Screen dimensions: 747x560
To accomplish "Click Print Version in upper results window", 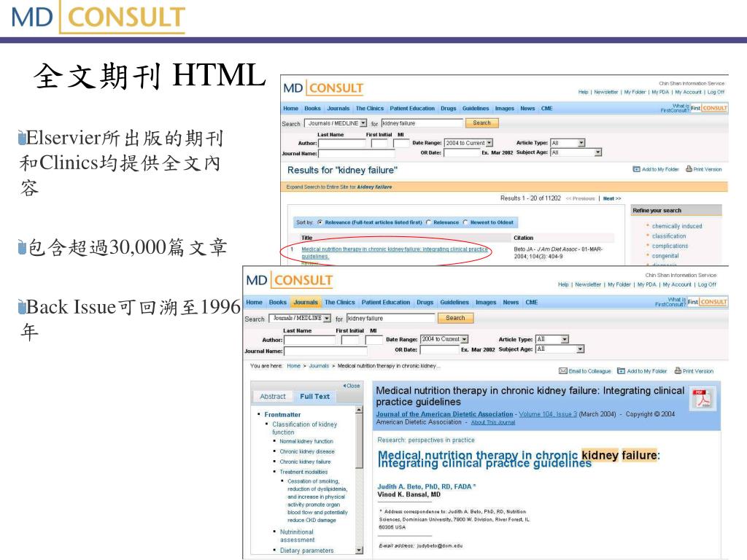I will click(x=704, y=169).
